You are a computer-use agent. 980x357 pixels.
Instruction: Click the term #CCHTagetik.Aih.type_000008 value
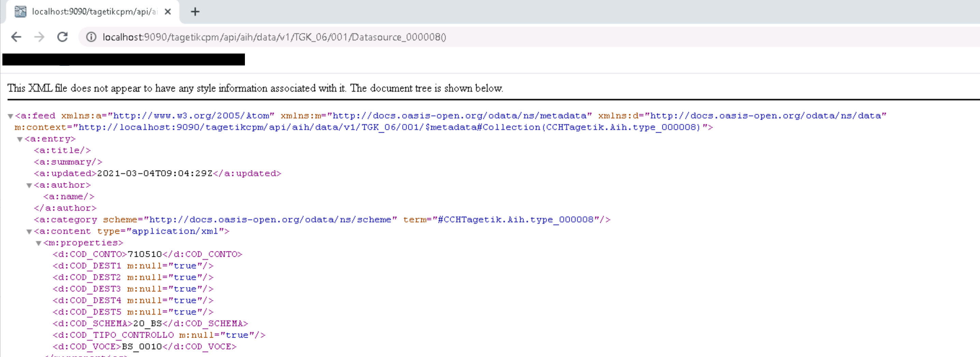click(x=516, y=220)
